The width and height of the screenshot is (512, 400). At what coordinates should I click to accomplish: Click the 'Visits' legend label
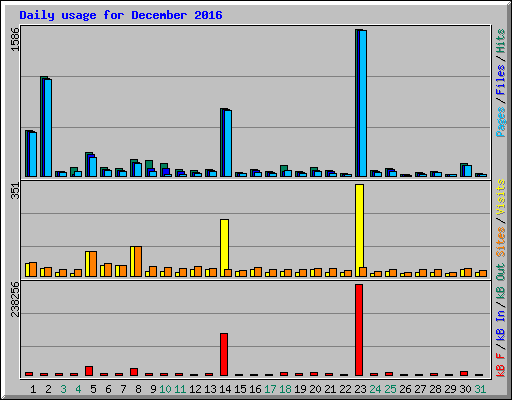[501, 197]
